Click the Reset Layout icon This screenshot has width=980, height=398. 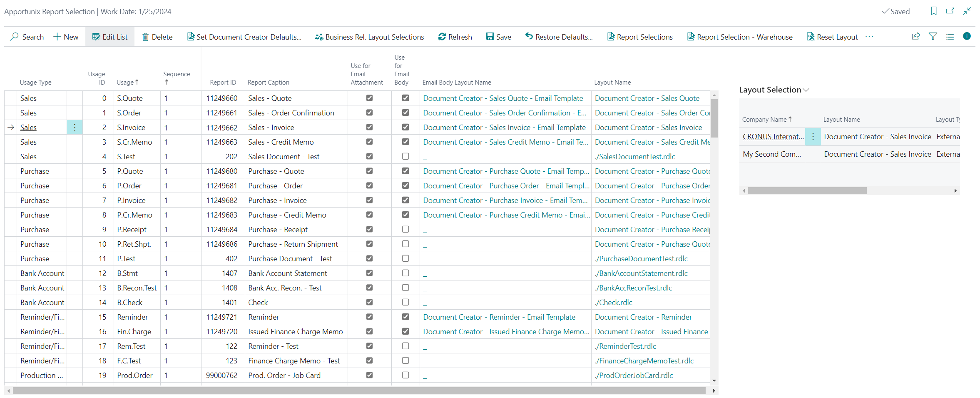[811, 37]
